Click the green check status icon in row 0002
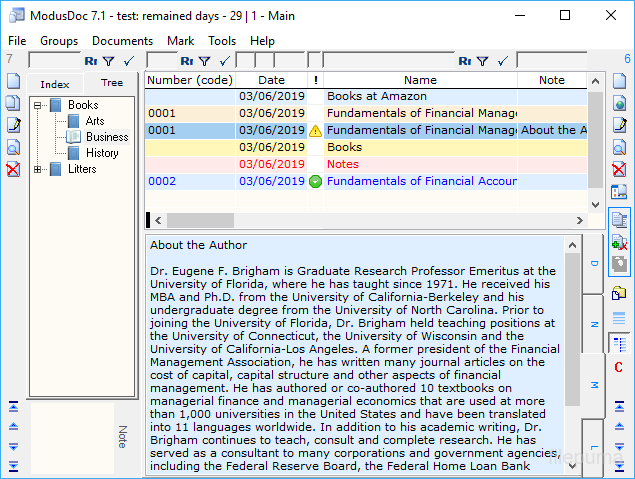 315,181
